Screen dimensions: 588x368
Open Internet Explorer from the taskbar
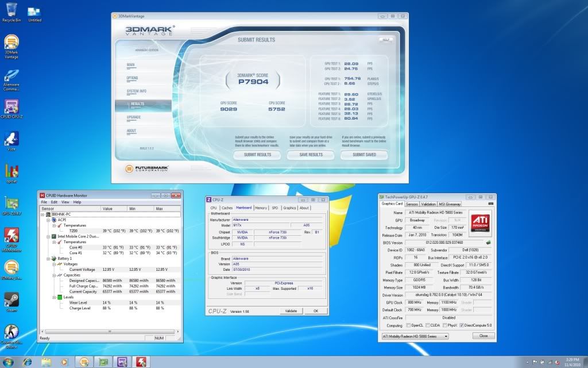27,362
